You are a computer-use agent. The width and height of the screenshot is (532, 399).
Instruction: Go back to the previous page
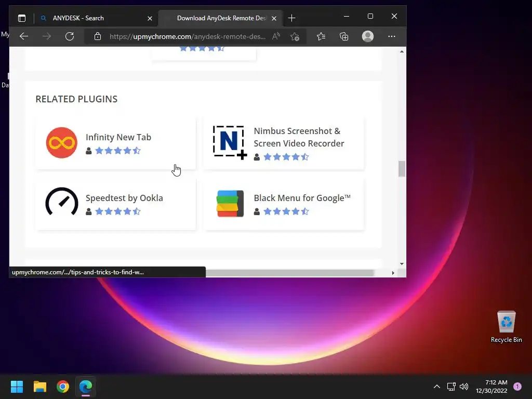click(x=24, y=36)
